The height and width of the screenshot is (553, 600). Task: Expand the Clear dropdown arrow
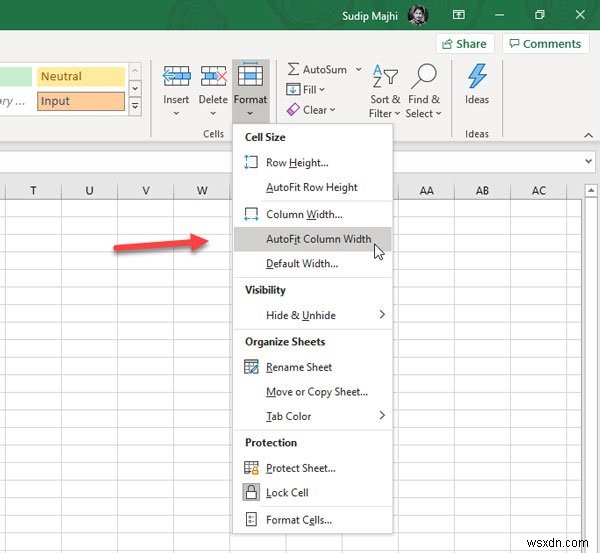click(333, 110)
